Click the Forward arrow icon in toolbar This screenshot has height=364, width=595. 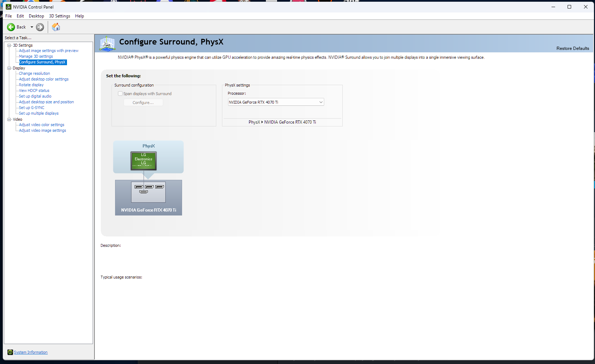(x=40, y=27)
